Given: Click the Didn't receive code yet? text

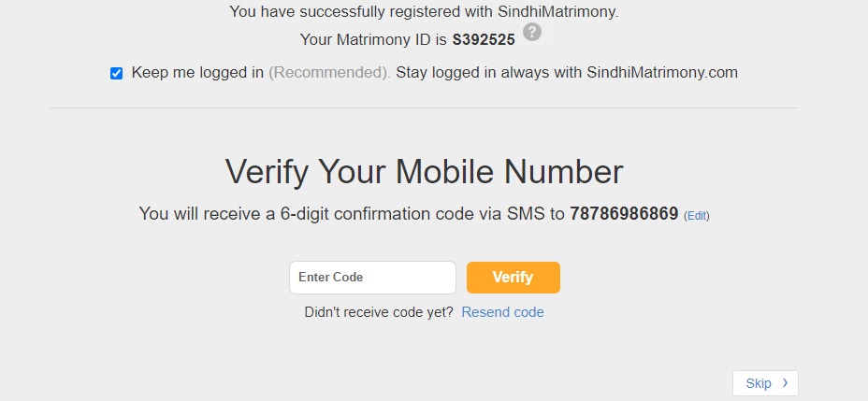Looking at the screenshot, I should coord(379,312).
